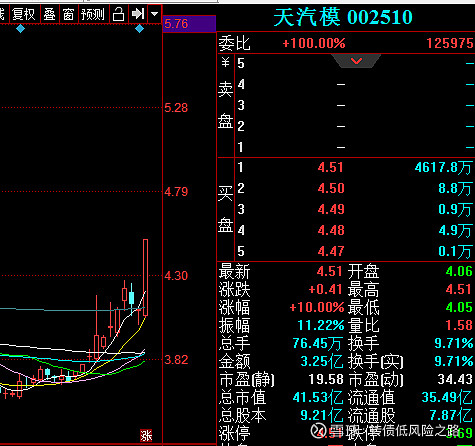Open the 窗 window button
Viewport: 475px width, 446px height.
click(x=68, y=14)
